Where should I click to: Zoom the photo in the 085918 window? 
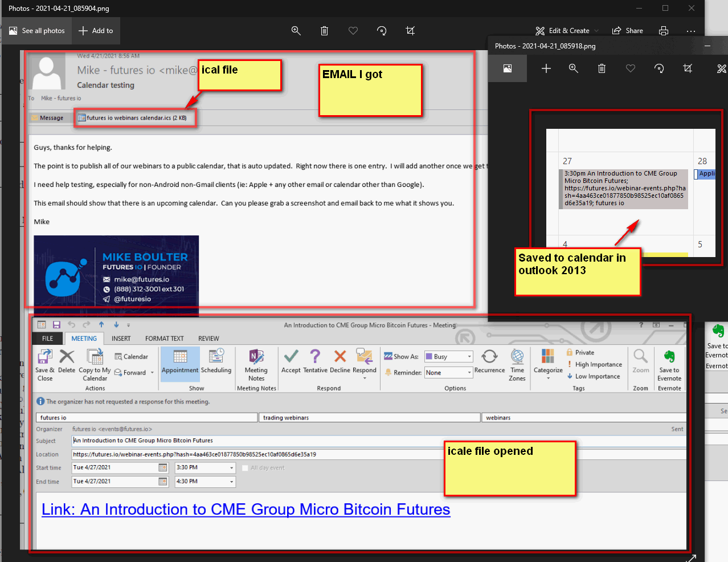pyautogui.click(x=574, y=68)
